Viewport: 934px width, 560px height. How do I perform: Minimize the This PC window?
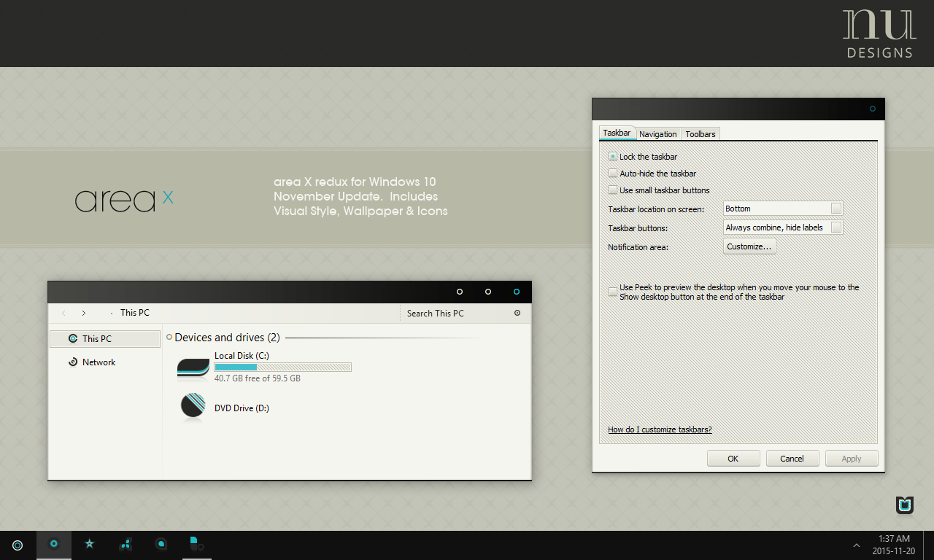pyautogui.click(x=460, y=292)
